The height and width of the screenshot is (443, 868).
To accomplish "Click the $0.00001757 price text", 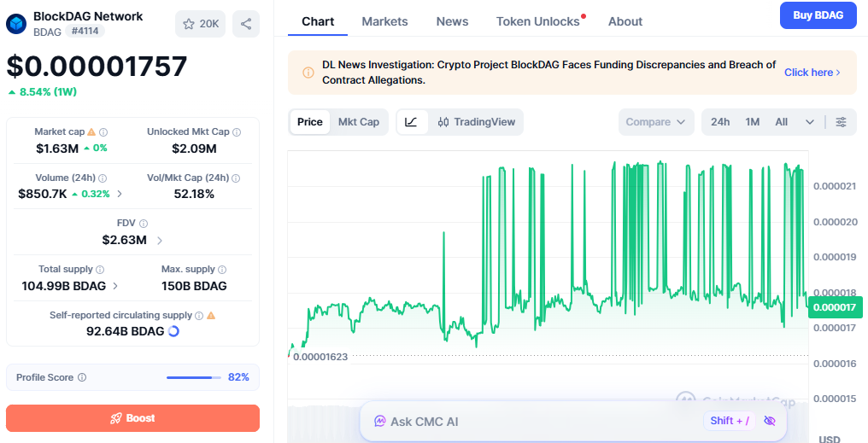I will tap(97, 67).
